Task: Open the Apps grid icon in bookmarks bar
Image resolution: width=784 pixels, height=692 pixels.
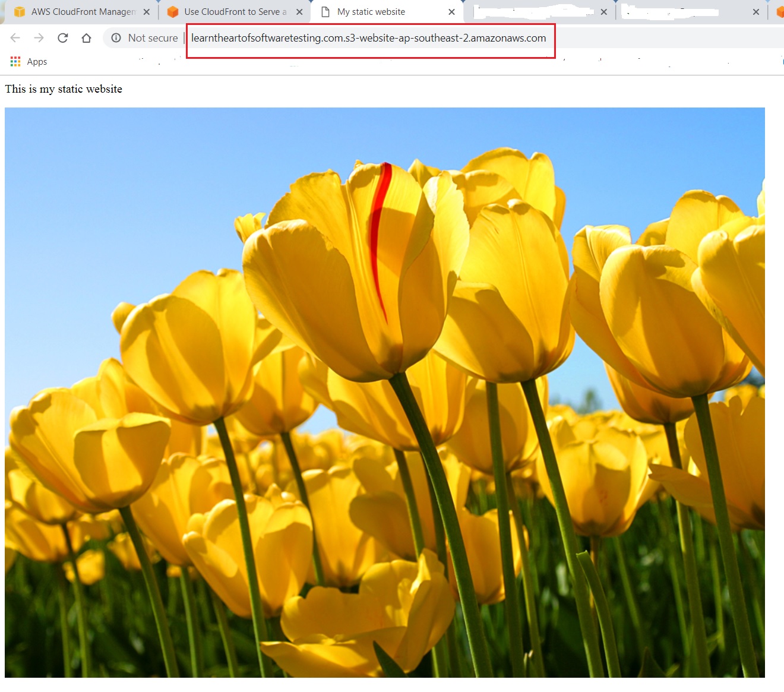Action: point(15,62)
